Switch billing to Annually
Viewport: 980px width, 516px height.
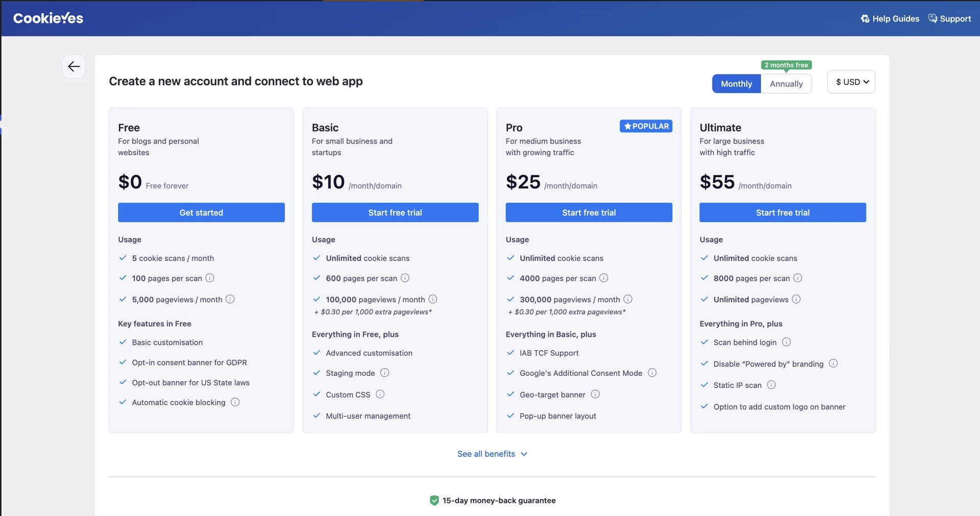click(786, 84)
